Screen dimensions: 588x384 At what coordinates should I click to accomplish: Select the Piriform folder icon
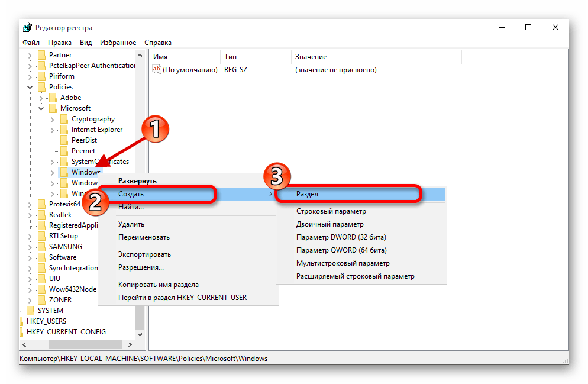point(41,76)
